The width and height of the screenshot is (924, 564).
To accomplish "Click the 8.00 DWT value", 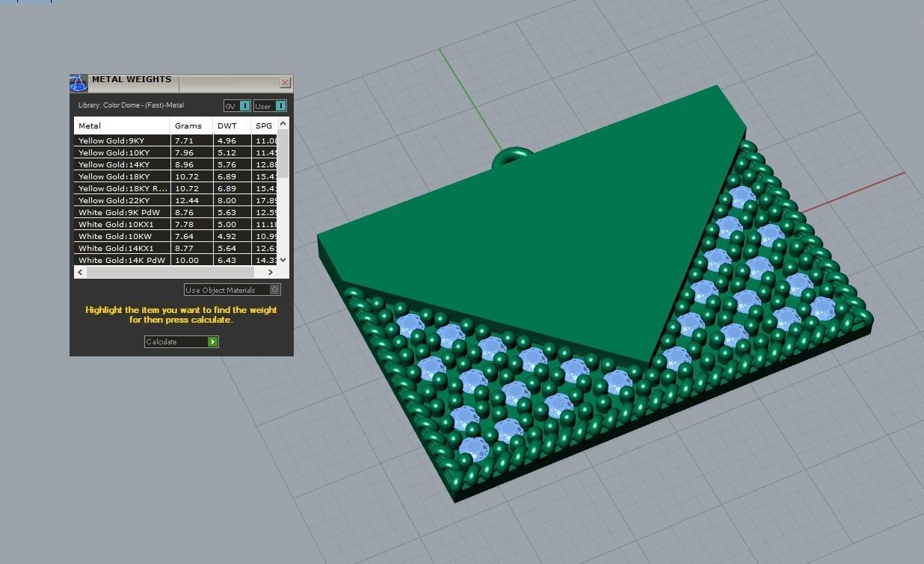I will pos(227,200).
